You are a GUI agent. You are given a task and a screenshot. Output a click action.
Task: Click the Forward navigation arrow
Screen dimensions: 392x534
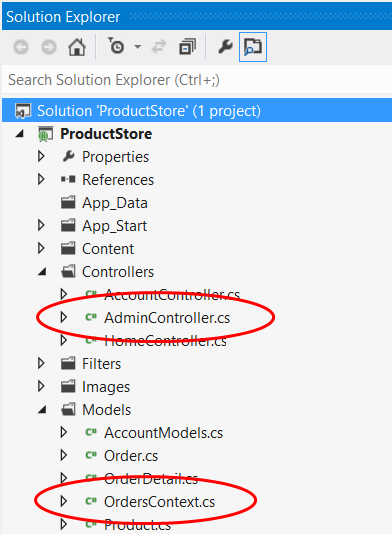point(49,47)
